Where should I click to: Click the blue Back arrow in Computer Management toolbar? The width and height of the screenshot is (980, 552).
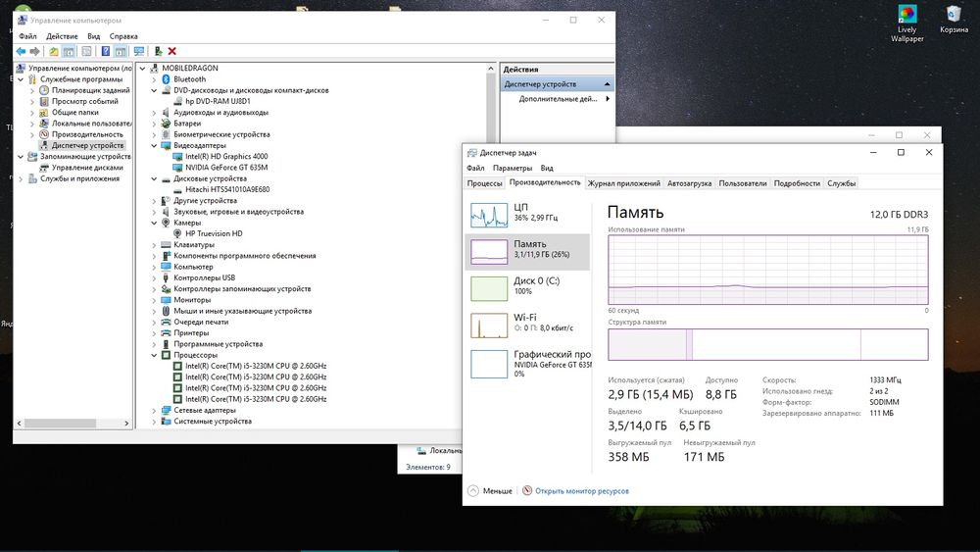point(21,51)
